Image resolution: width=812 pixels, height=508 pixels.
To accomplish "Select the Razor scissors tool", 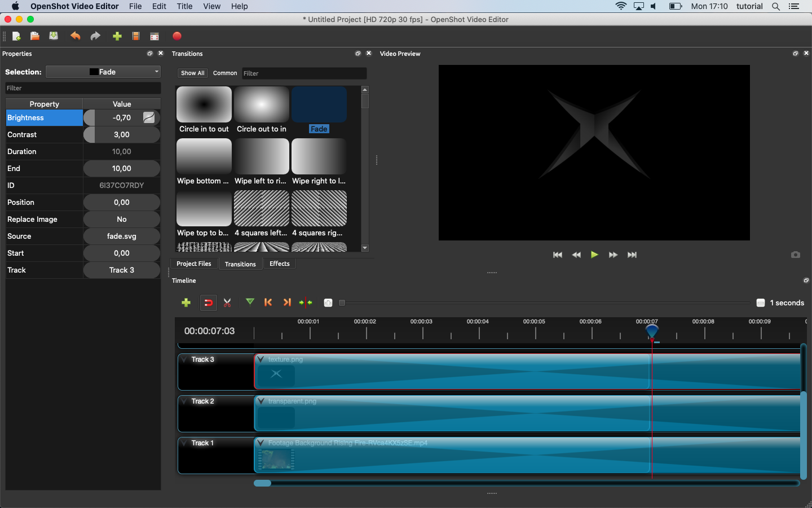I will tap(227, 303).
